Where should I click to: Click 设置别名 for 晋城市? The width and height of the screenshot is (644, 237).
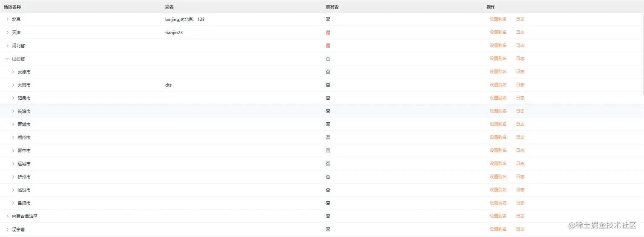498,124
